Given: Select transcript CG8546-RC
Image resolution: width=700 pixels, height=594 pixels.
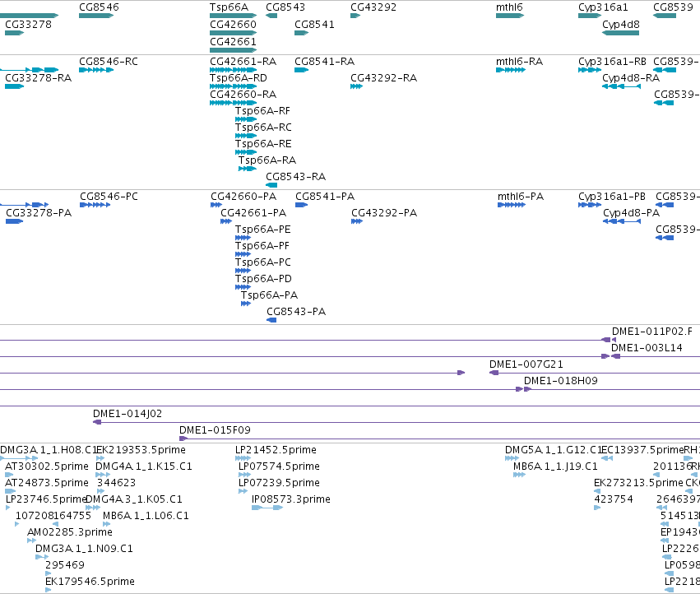Looking at the screenshot, I should [96, 70].
